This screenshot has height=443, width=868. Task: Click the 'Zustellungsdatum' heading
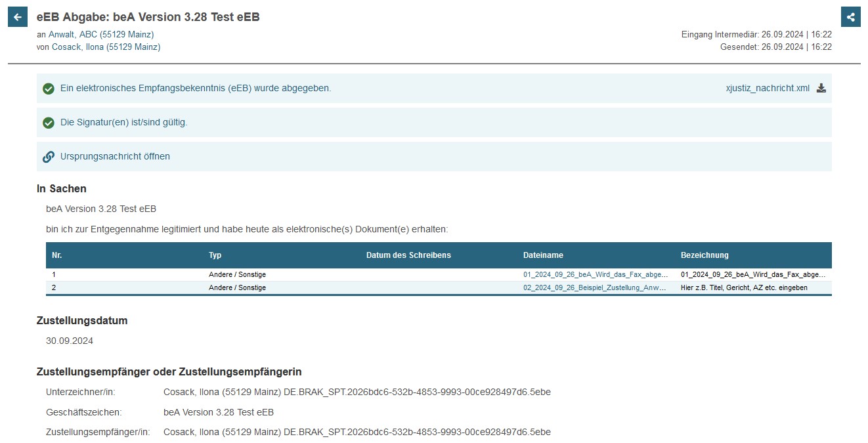(x=82, y=321)
